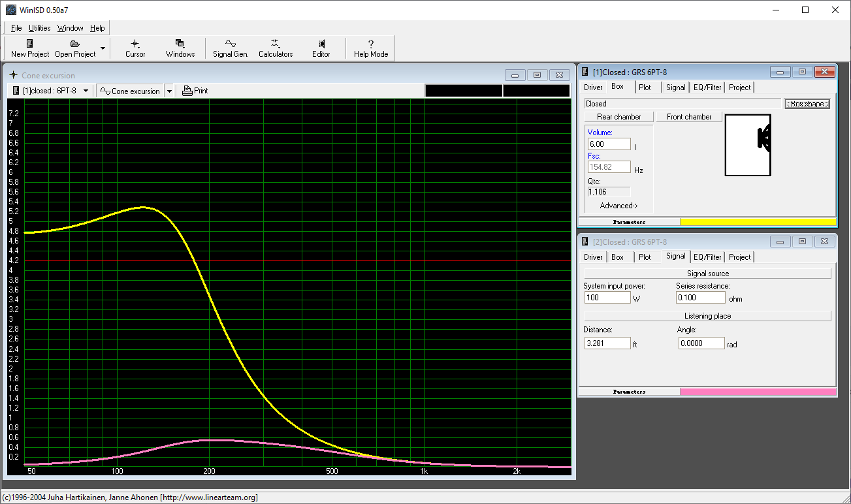Click the Rear chamber button
851x504 pixels.
(x=619, y=116)
